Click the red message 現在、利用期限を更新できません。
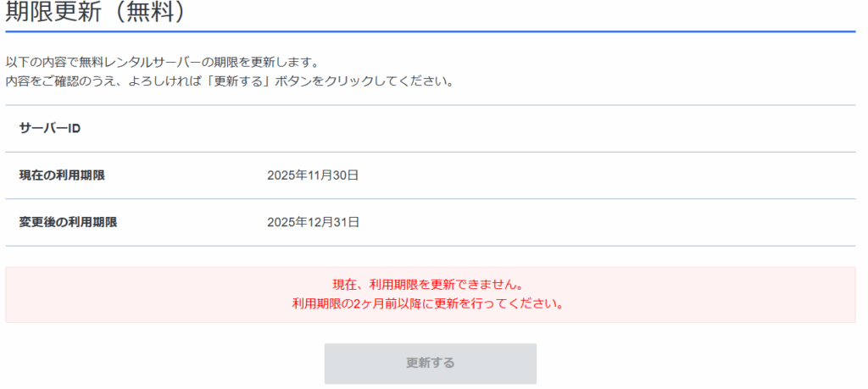Screen dimensions: 868x389 (430, 285)
